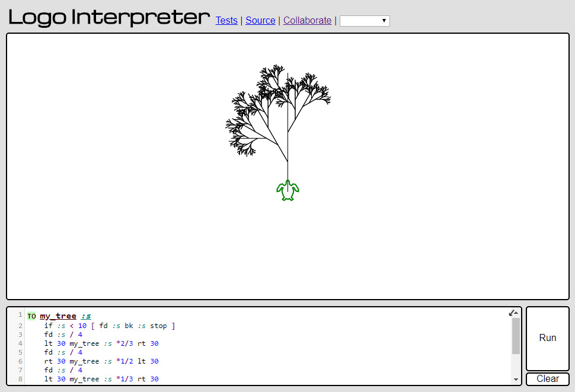The height and width of the screenshot is (392, 575).
Task: Open the Tests link
Action: point(226,21)
